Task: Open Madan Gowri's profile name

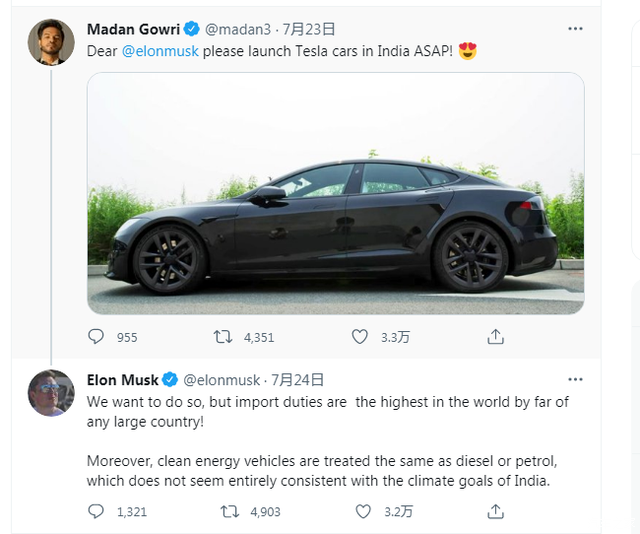Action: (133, 29)
